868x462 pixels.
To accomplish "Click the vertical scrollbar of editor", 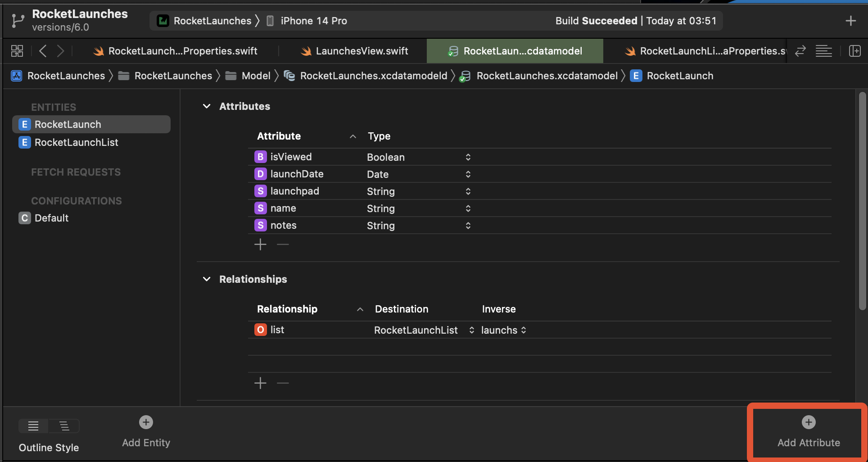I will 862,201.
